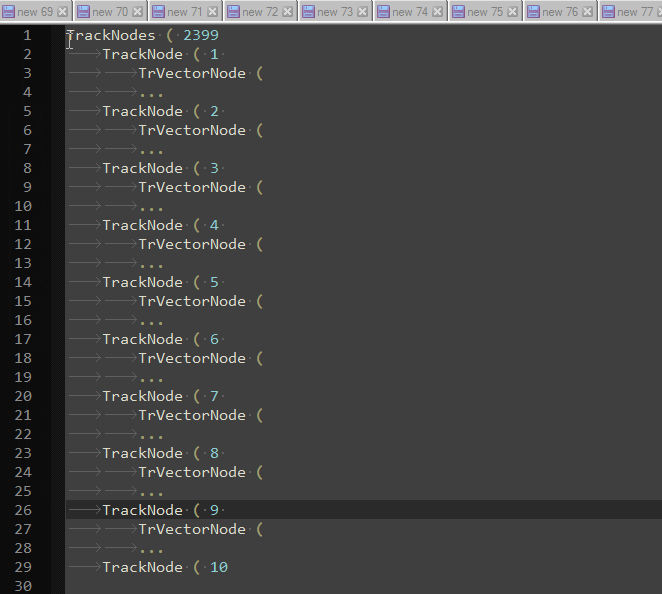Click the ellipsis on line 13
Screen dimensions: 662x594
pyautogui.click(x=151, y=264)
